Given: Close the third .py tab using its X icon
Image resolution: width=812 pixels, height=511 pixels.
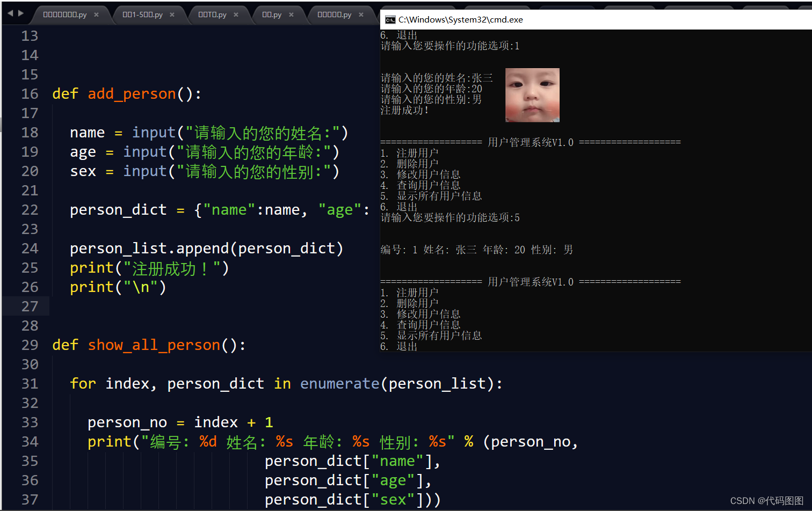Looking at the screenshot, I should point(237,16).
